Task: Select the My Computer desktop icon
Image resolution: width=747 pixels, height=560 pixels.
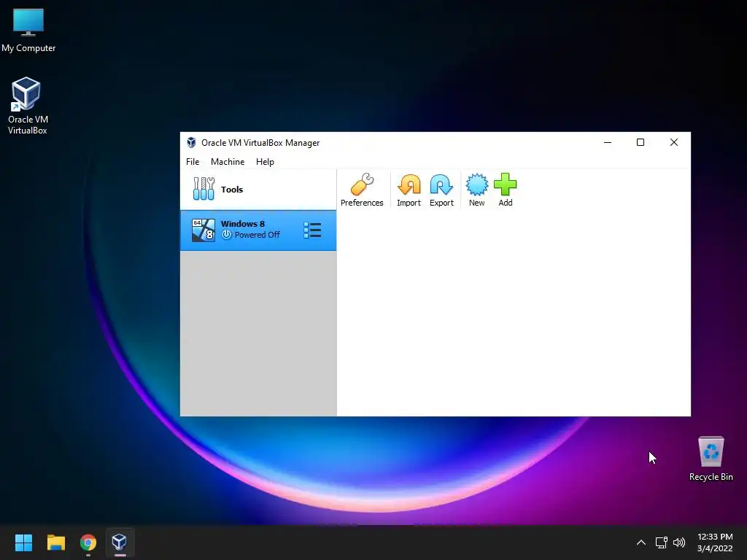Action: [28, 31]
